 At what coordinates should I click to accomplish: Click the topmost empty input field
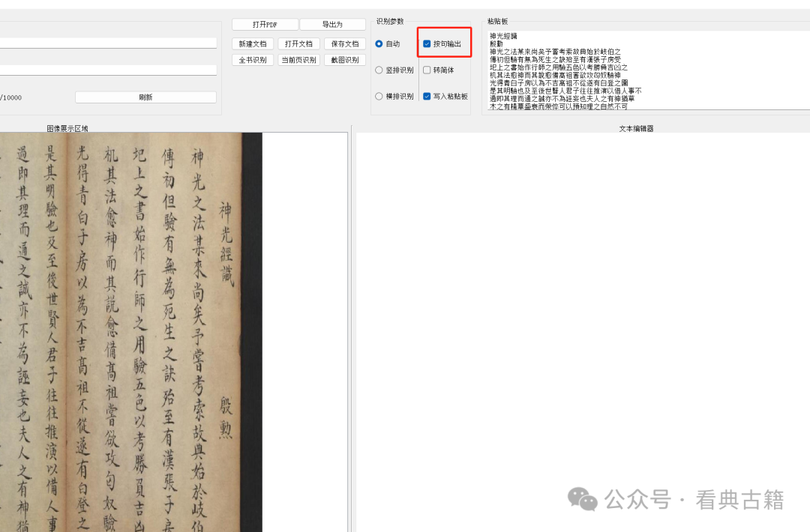point(109,43)
